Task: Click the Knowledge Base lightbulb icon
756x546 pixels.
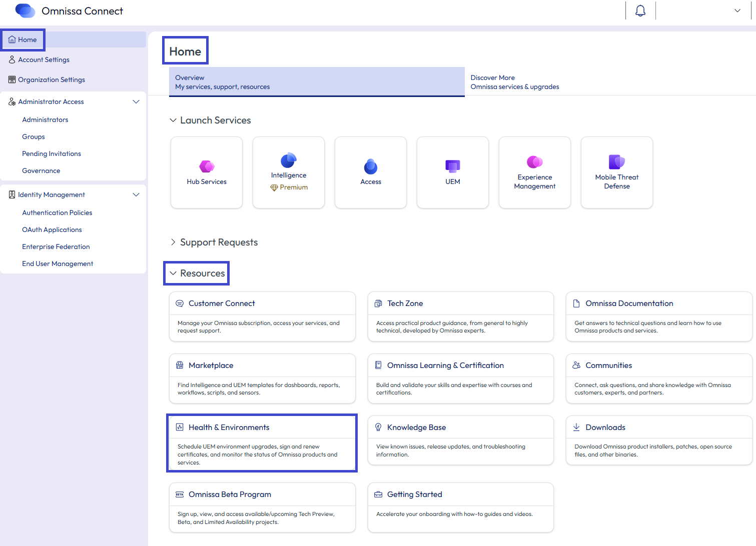Action: (378, 427)
